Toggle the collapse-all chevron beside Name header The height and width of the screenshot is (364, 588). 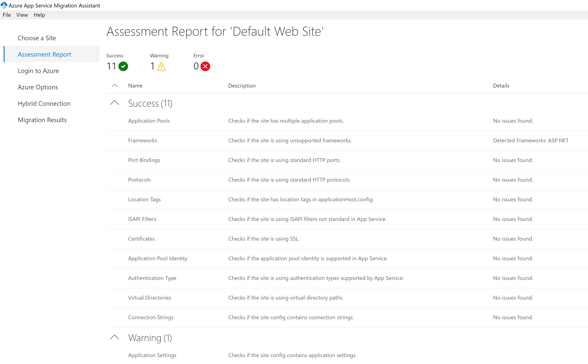(115, 86)
